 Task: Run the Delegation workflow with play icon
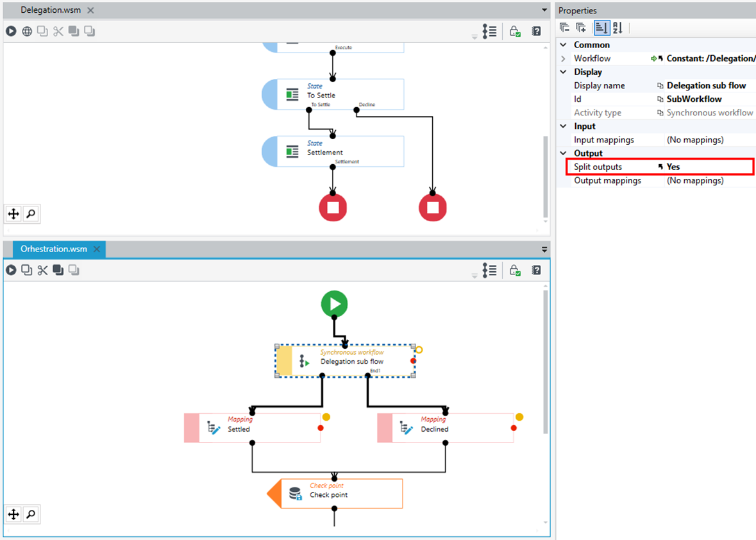tap(11, 31)
